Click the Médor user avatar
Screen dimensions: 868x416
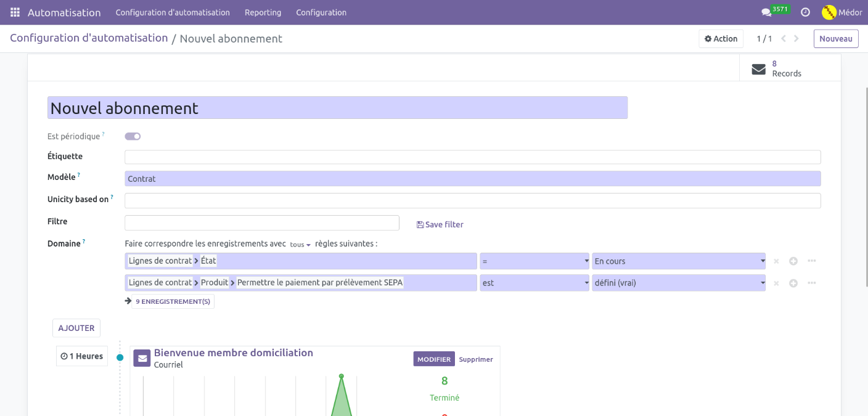tap(829, 12)
